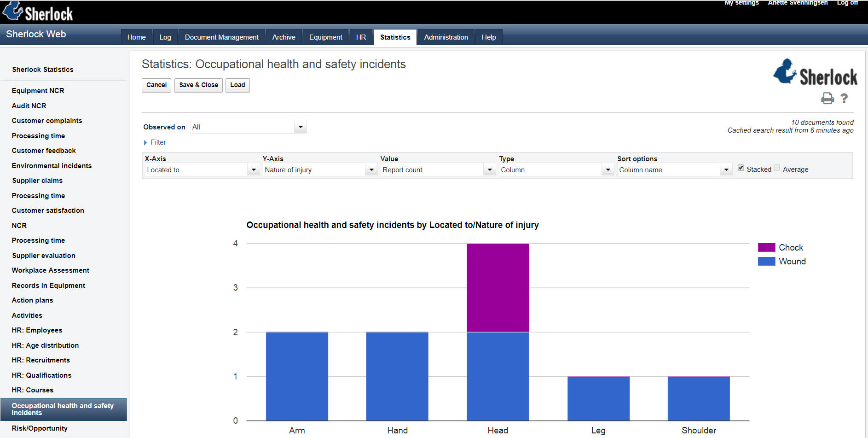Screen dimensions: 868x438
Task: Click '10 documents found' text
Action: [822, 123]
